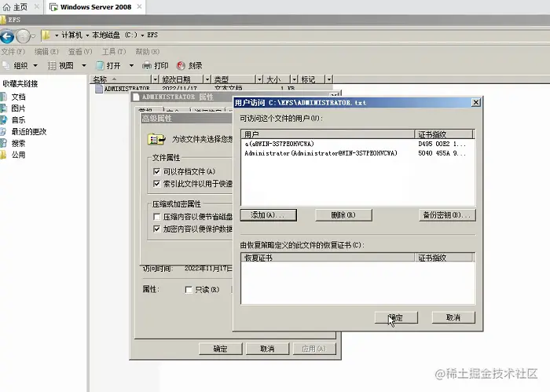The height and width of the screenshot is (392, 550).
Task: Open the 文件(F) menu
Action: pos(13,52)
